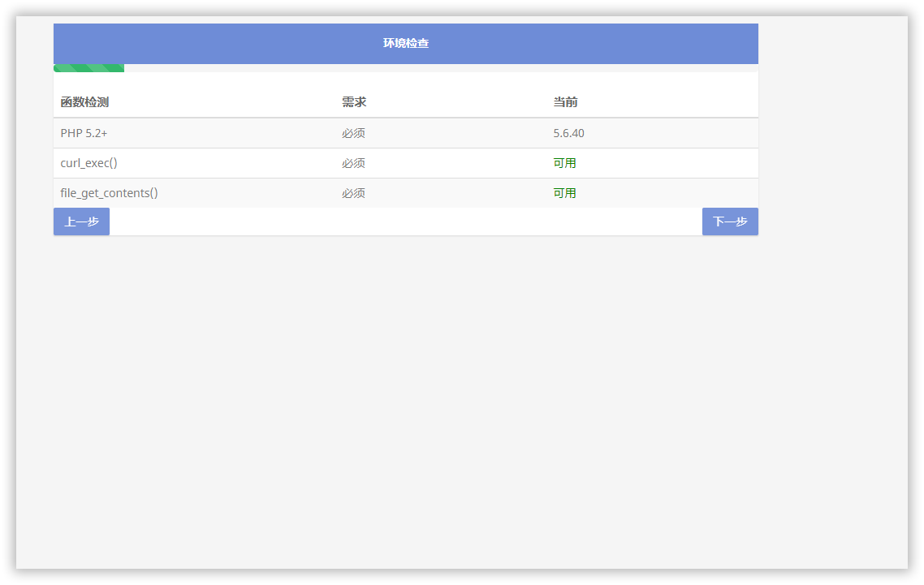Viewport: 924px width, 585px height.
Task: Click 必须 in the PHP 5.2+ row
Action: pos(353,133)
